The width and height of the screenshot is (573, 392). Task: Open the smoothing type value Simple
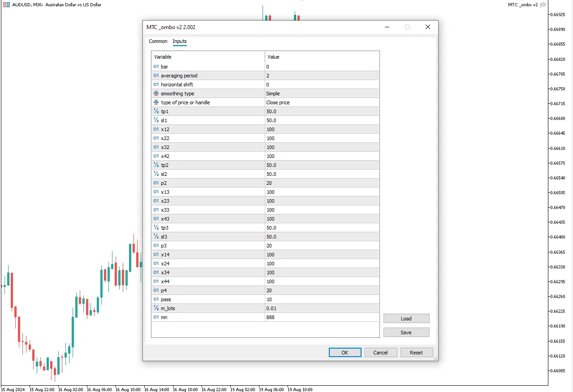tap(322, 94)
